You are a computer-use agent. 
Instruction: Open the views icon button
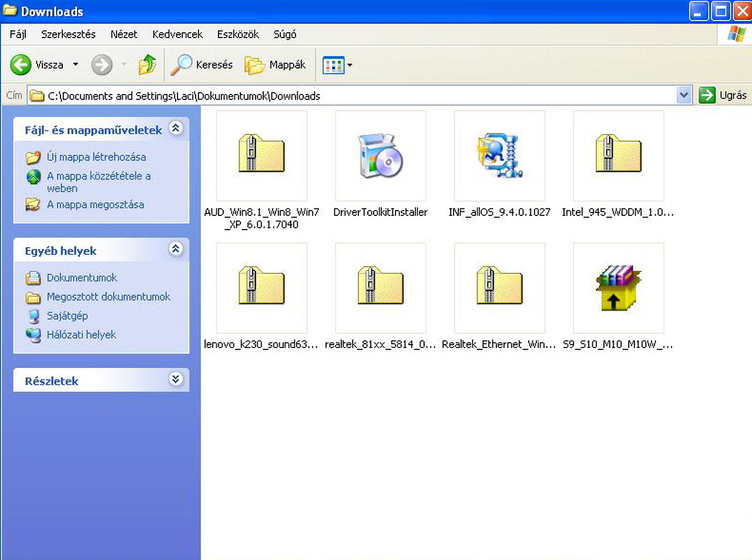click(x=333, y=65)
